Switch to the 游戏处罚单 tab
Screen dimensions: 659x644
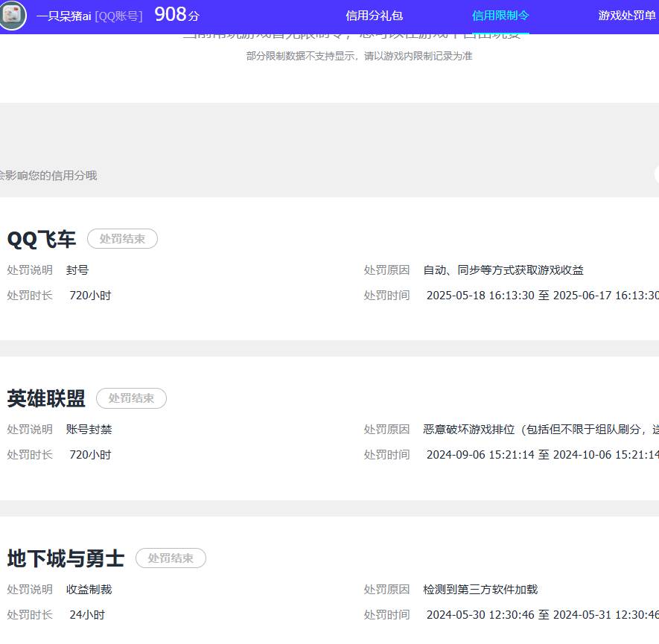point(626,13)
